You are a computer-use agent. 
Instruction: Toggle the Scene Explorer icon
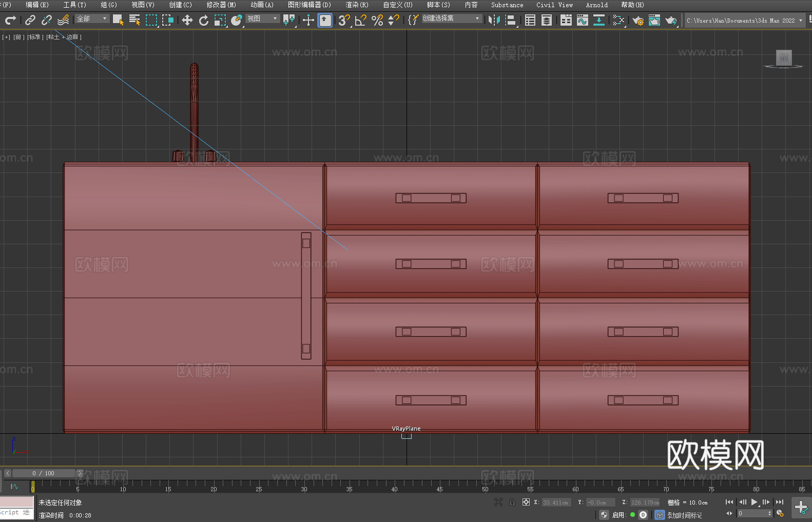530,20
